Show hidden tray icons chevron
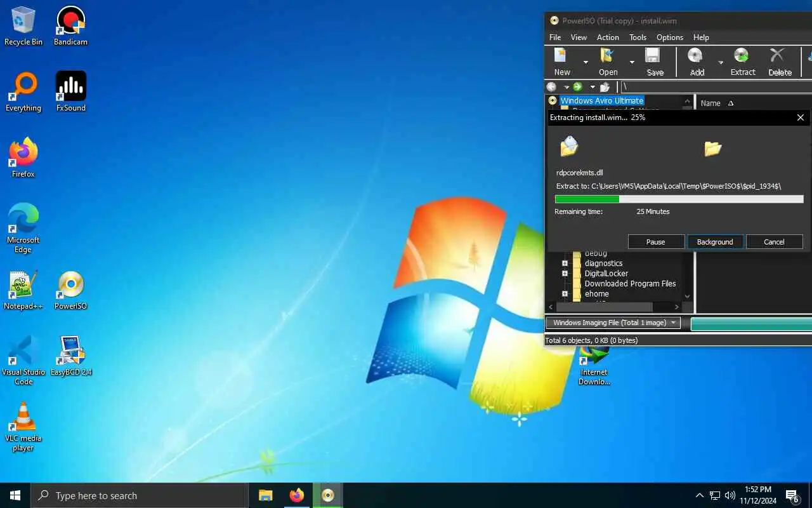The width and height of the screenshot is (812, 508). (699, 495)
